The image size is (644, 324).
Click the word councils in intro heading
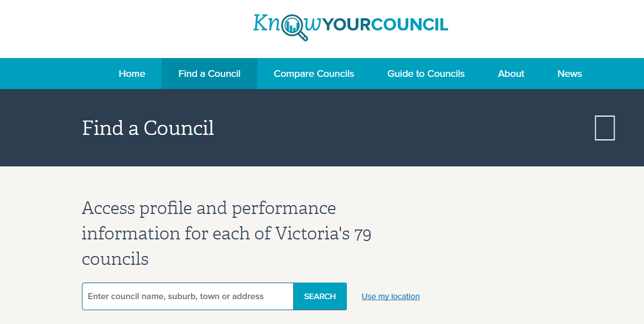coord(115,259)
